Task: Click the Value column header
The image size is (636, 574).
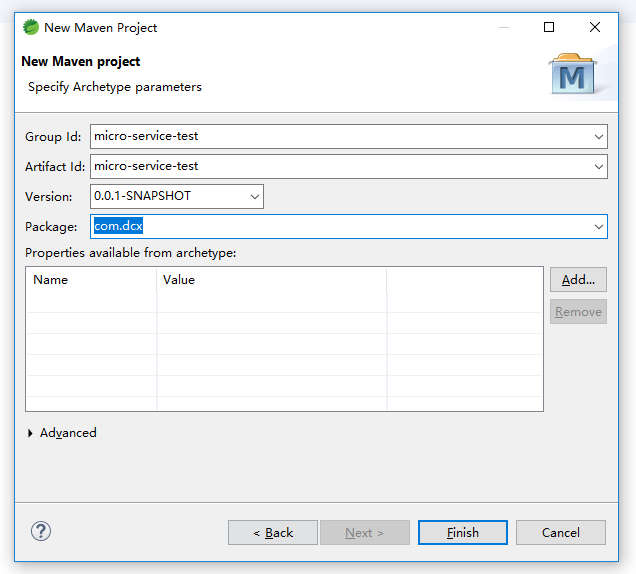Action: 272,280
